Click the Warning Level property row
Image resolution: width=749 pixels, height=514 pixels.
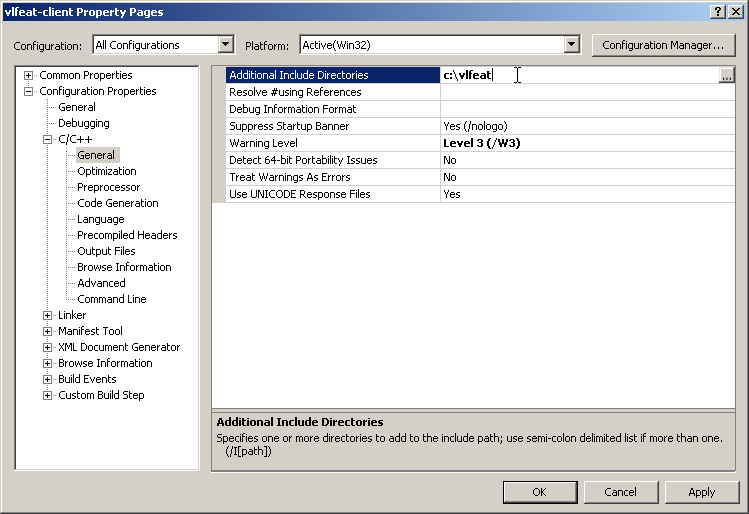click(328, 143)
